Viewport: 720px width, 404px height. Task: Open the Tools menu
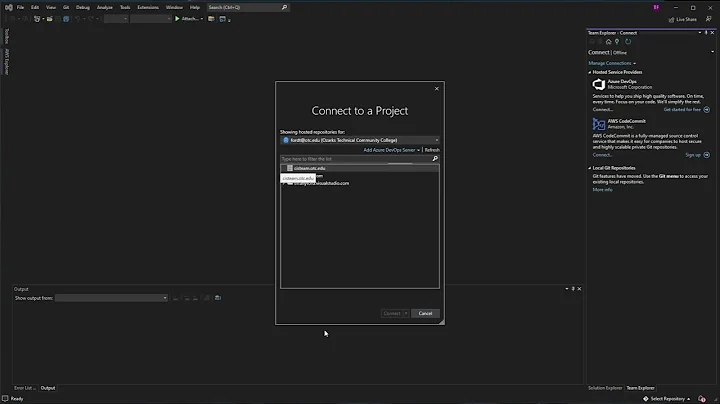pyautogui.click(x=125, y=7)
